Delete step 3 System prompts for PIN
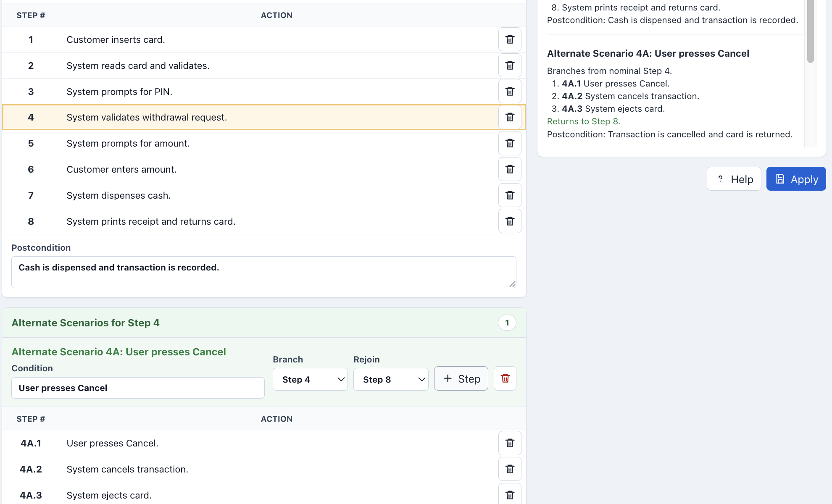The image size is (832, 504). 510,92
